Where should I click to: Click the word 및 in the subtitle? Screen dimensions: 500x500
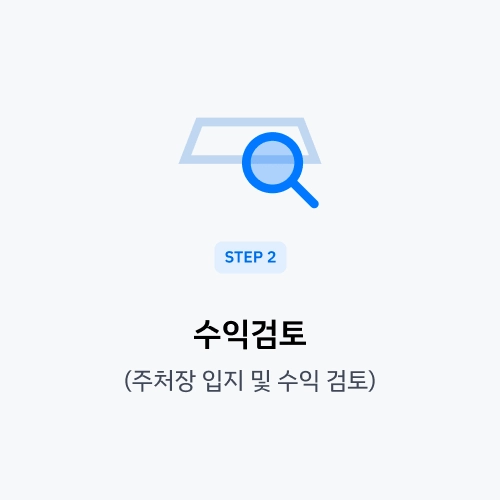[261, 381]
